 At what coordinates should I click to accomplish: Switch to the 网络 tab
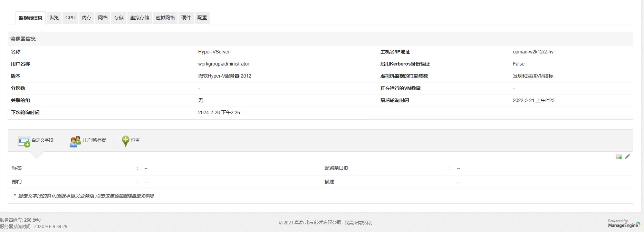(103, 18)
